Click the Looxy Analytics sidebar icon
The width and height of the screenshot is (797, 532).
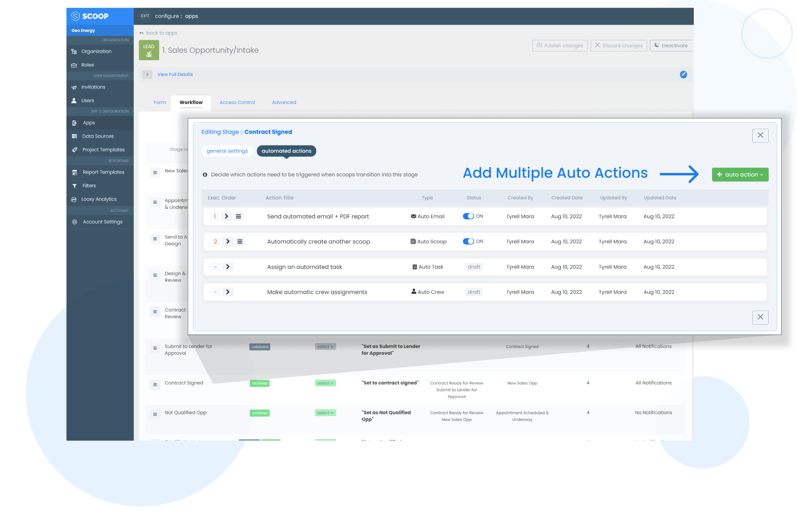point(75,199)
